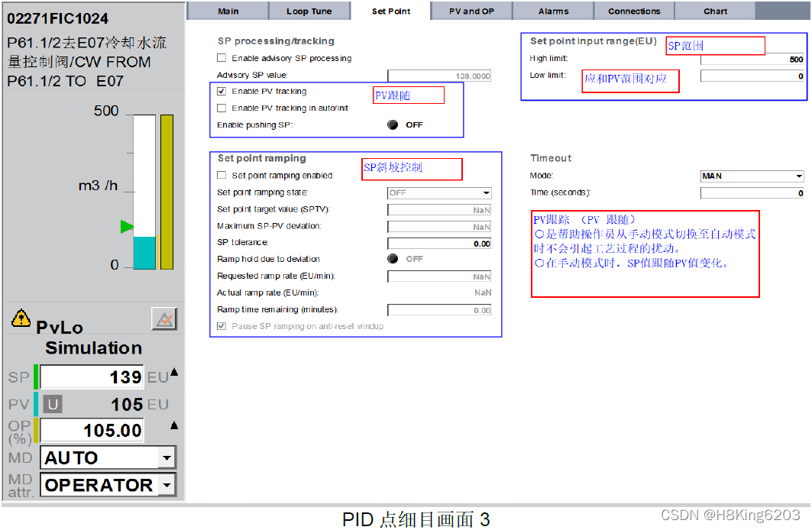812x530 pixels.
Task: Toggle Enable PV tracking checkbox
Action: point(222,91)
